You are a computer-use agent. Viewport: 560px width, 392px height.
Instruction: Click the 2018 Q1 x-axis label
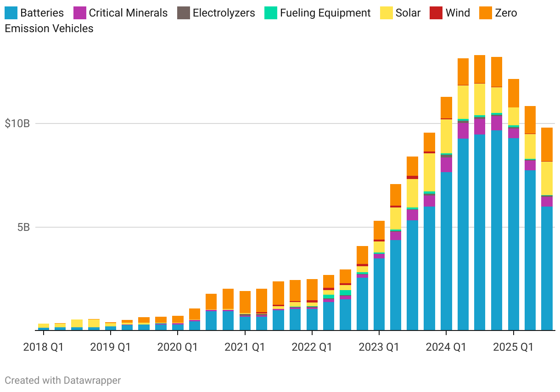[x=43, y=347]
